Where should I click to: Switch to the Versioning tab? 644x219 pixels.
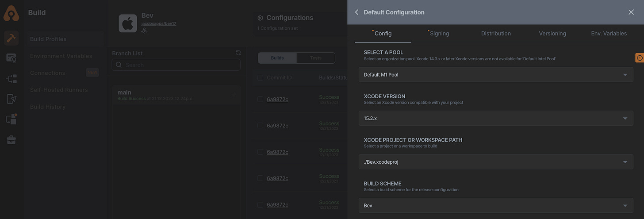552,34
